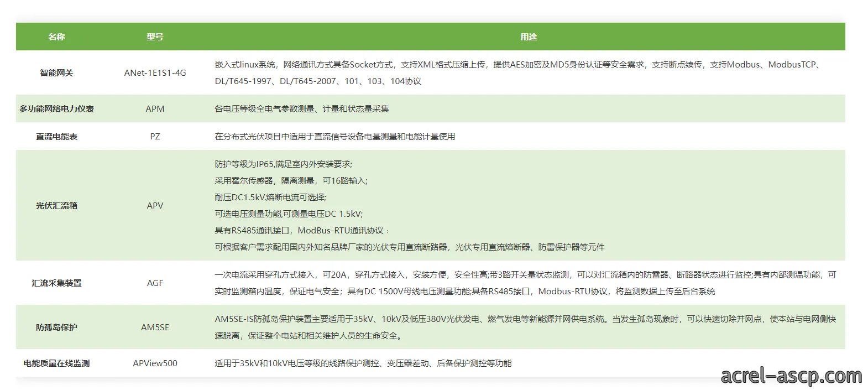Image resolution: width=868 pixels, height=390 pixels.
Task: Click the APV model cell
Action: 155,205
